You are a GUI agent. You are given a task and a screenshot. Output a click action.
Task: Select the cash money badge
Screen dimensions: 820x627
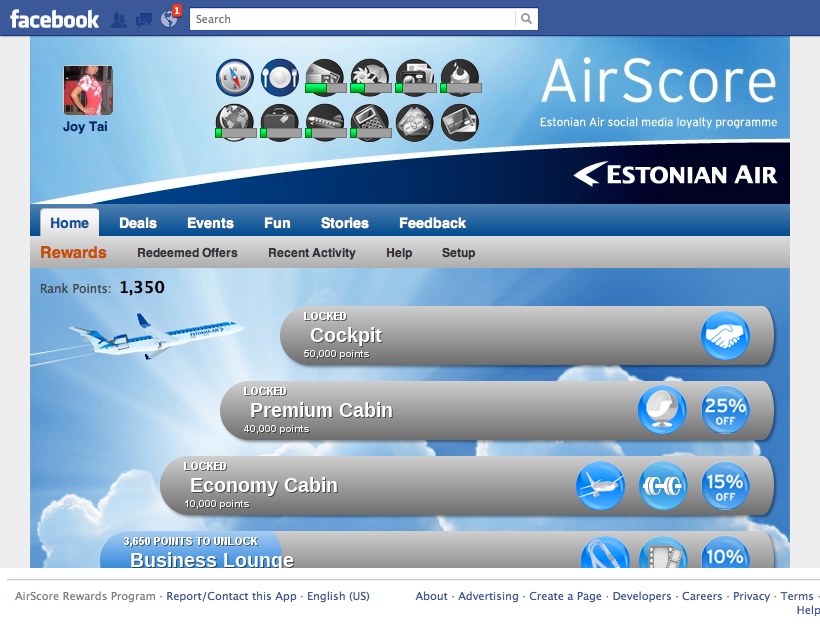coord(415,122)
